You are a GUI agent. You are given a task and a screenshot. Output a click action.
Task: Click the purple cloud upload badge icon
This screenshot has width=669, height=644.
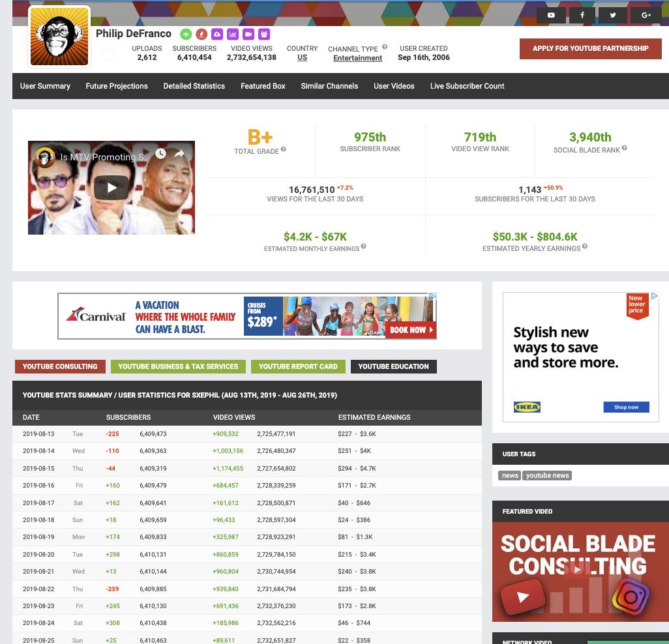point(217,34)
